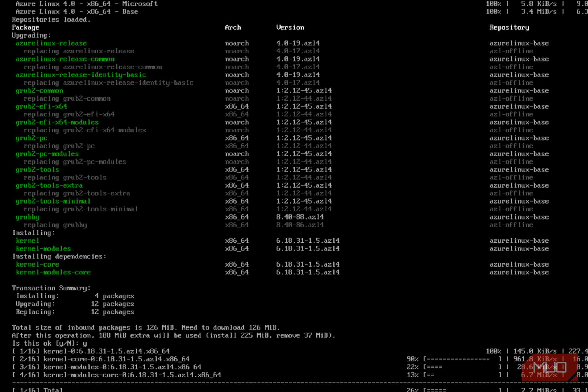Click the [1/16] kernel-0:6.18.31 download line
588x392 pixels.
click(x=91, y=351)
